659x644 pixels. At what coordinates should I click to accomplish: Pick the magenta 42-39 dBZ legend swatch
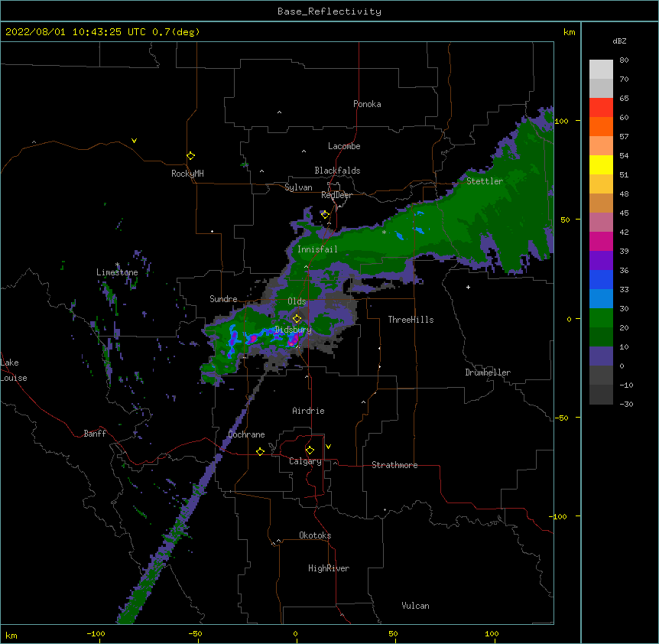(x=601, y=241)
